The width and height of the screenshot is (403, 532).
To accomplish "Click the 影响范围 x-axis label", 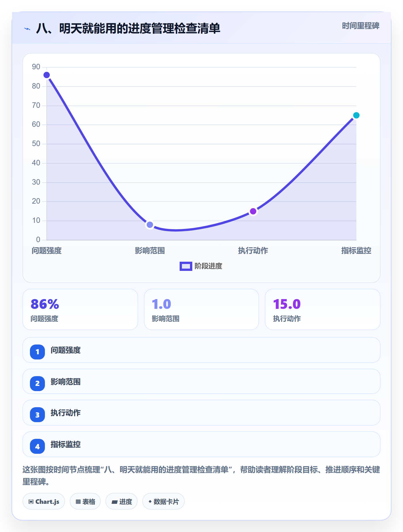I will click(x=150, y=251).
